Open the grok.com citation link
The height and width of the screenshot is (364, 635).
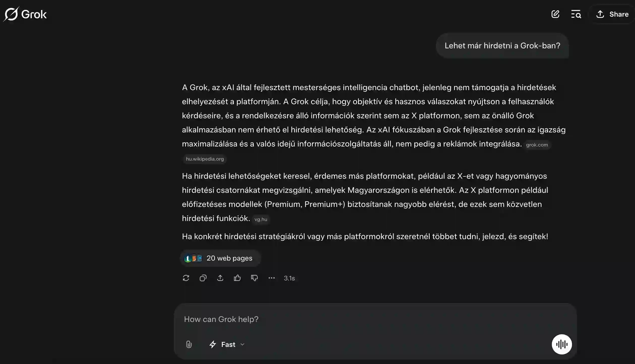[537, 145]
